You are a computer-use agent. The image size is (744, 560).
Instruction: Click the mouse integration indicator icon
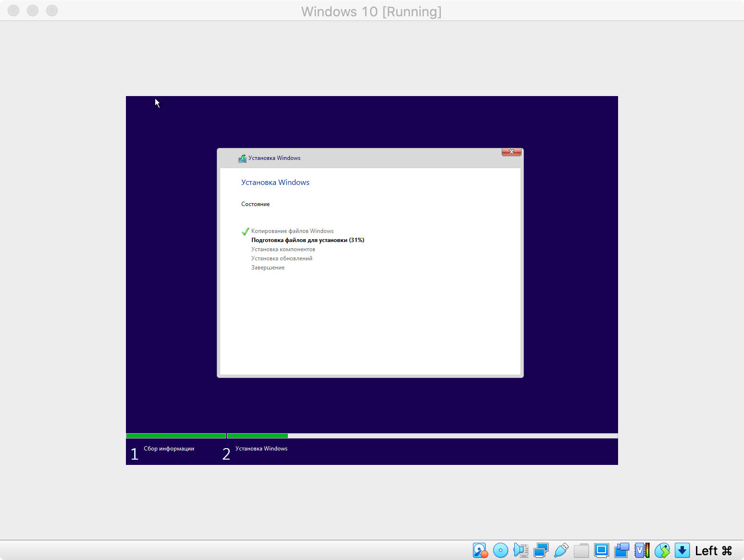coord(662,550)
